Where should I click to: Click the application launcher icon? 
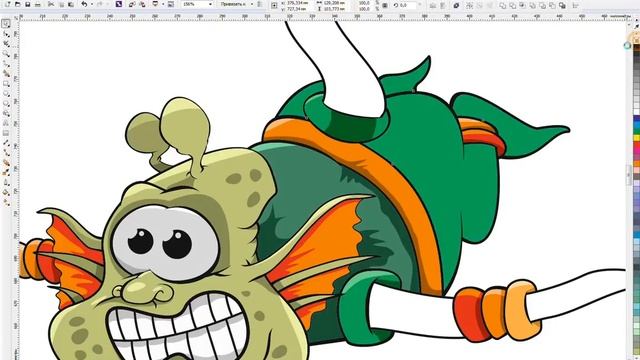click(x=156, y=4)
